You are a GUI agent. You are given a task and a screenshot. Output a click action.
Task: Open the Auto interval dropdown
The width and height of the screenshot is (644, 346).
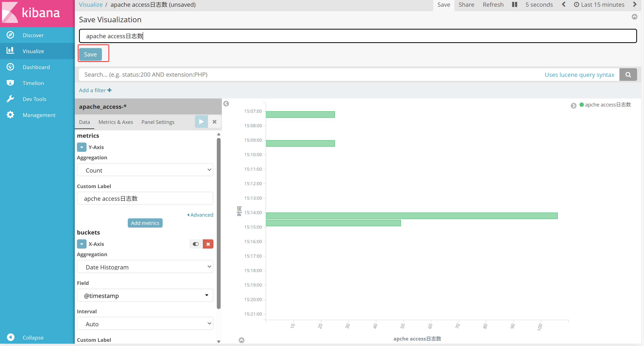point(145,324)
